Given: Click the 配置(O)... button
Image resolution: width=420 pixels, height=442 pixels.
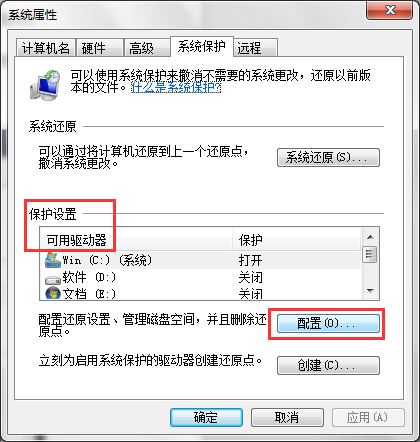Looking at the screenshot, I should [x=328, y=323].
